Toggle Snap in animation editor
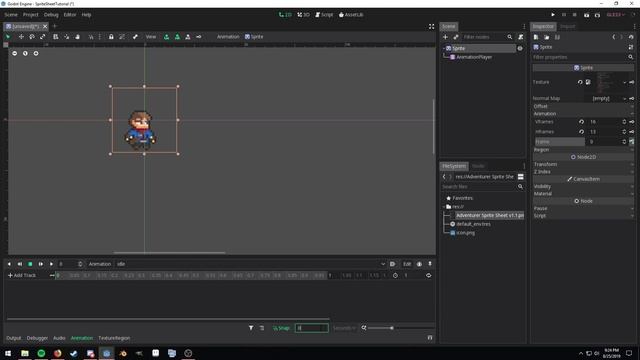This screenshot has height=360, width=640. pos(281,328)
